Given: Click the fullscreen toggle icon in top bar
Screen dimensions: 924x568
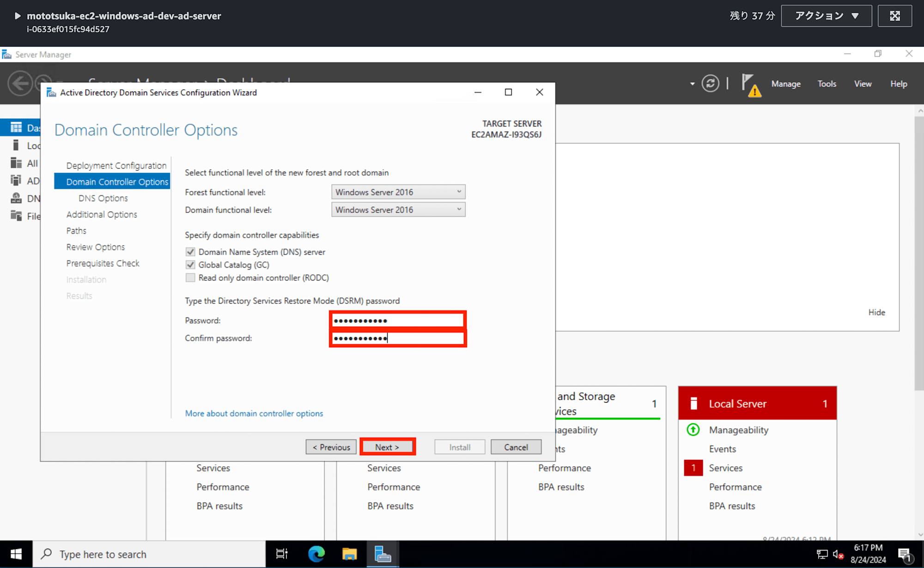Looking at the screenshot, I should [895, 16].
